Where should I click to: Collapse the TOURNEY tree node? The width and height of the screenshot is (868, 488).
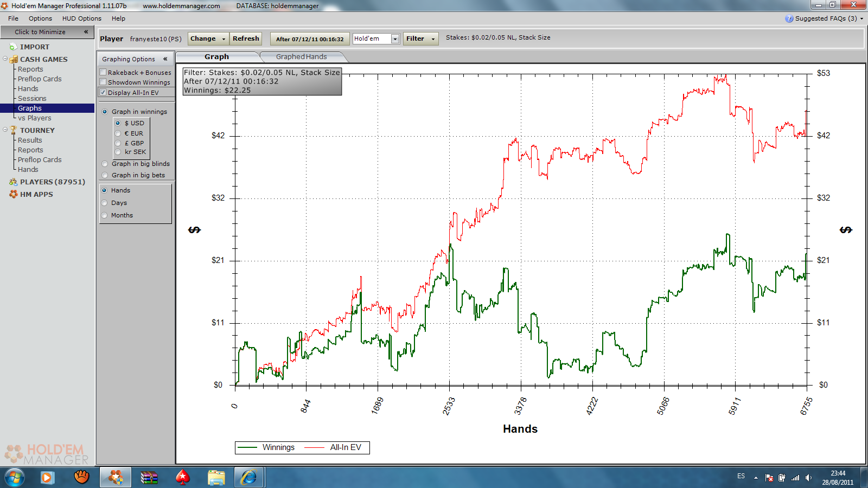pos(5,130)
